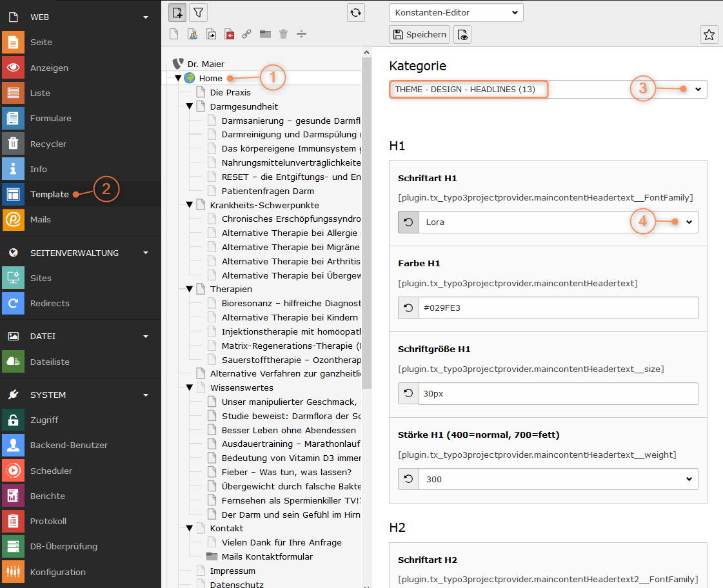Viewport: 723px width, 588px height.
Task: Bookmark this page with star icon
Action: pyautogui.click(x=709, y=35)
